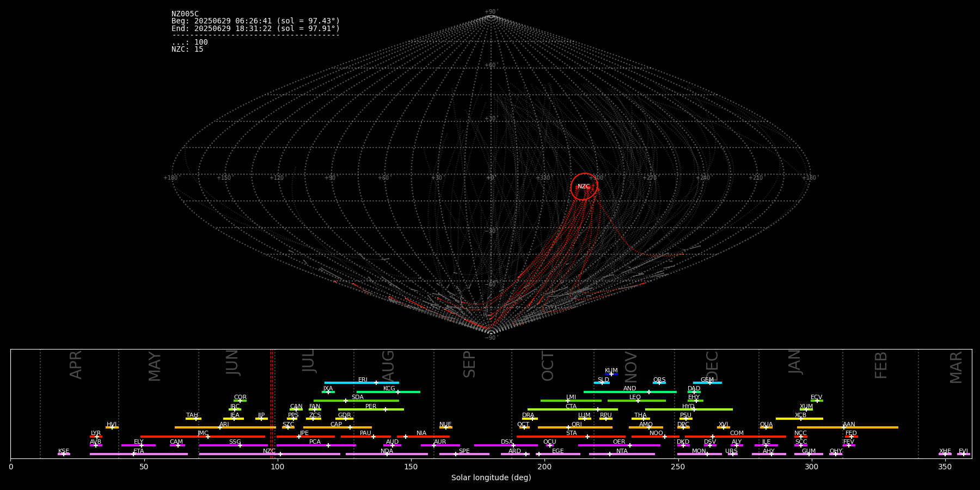Click the DSX shower label
Viewport: 980px width, 490px height.
point(507,442)
